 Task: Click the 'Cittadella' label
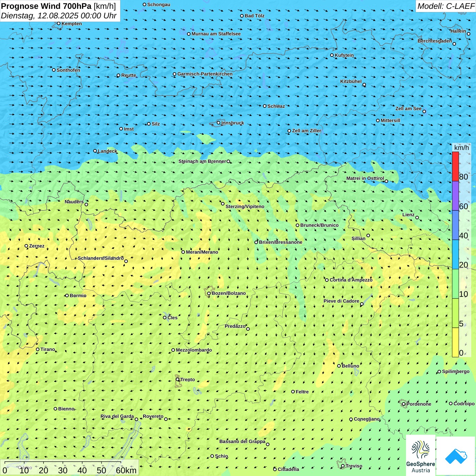click(288, 469)
